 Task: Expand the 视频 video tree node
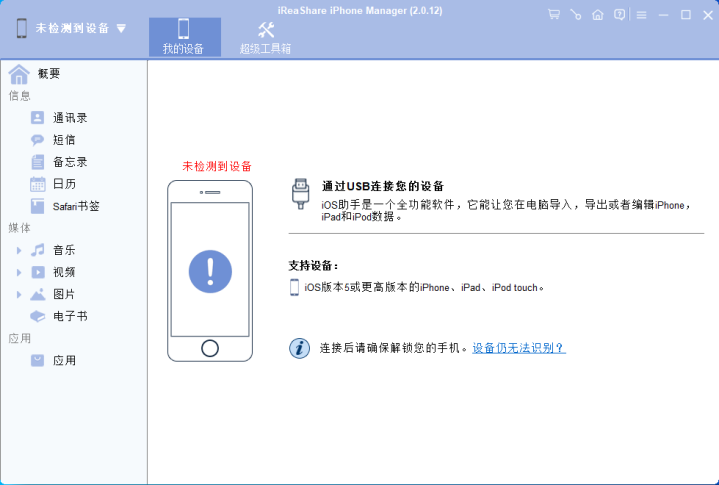[x=19, y=272]
